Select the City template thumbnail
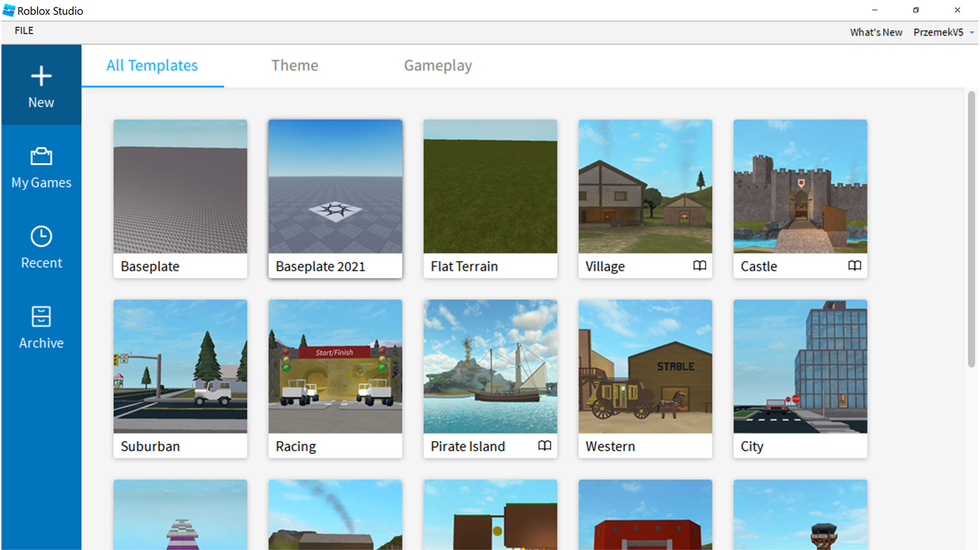The image size is (980, 550). pyautogui.click(x=800, y=366)
